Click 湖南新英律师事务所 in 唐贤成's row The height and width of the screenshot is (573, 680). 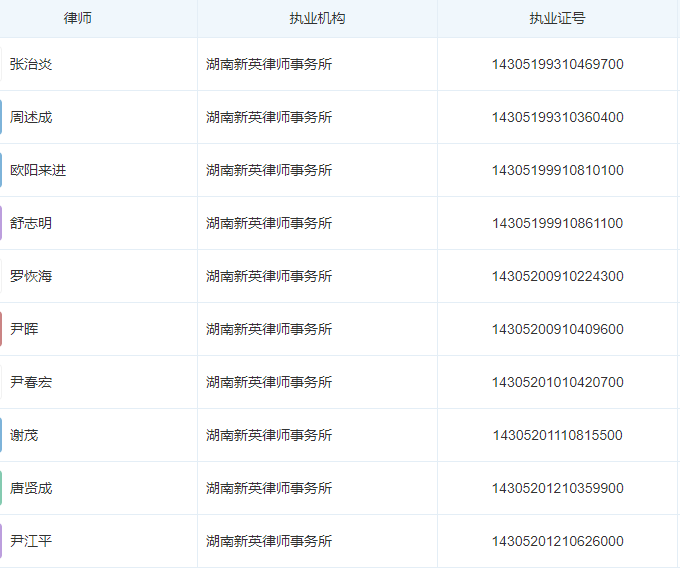(269, 488)
